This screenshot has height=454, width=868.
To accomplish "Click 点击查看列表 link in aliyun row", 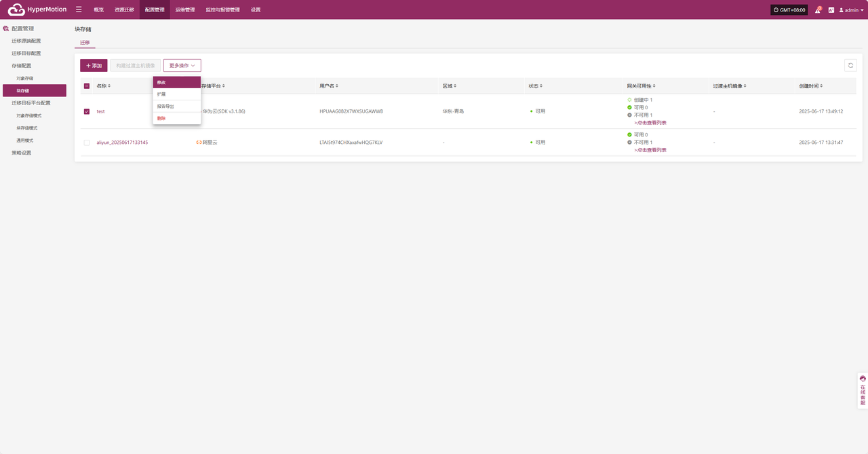I will point(650,150).
